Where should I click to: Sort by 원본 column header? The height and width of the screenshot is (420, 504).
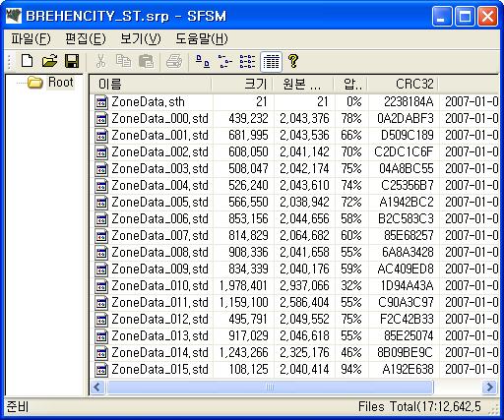tap(304, 85)
